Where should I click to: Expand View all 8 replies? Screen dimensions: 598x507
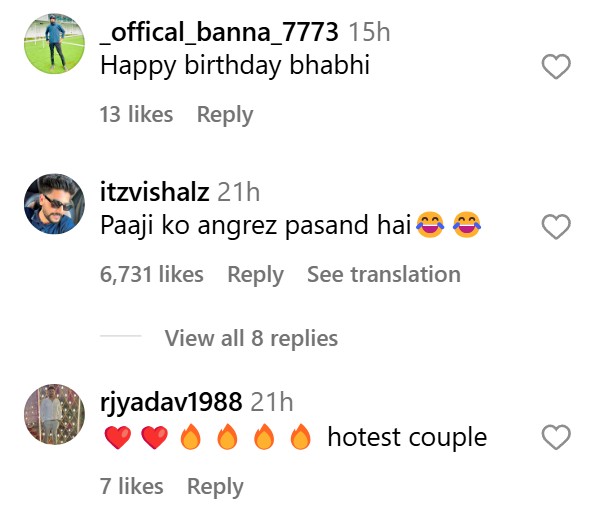pyautogui.click(x=251, y=338)
